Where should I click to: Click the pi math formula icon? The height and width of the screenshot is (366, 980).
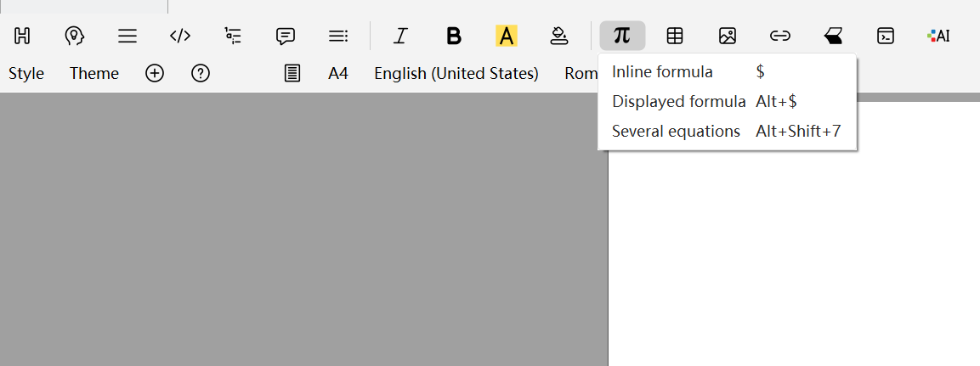(622, 36)
